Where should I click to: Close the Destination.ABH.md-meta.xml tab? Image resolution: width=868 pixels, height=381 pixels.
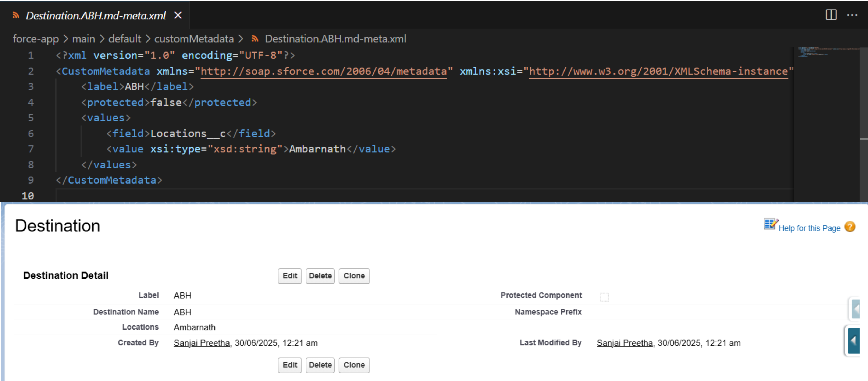[178, 15]
